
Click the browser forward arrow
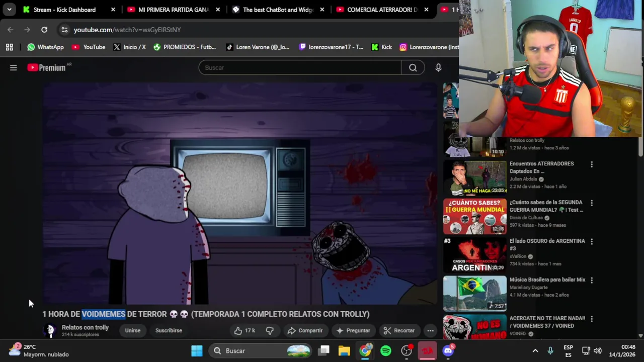point(27,30)
